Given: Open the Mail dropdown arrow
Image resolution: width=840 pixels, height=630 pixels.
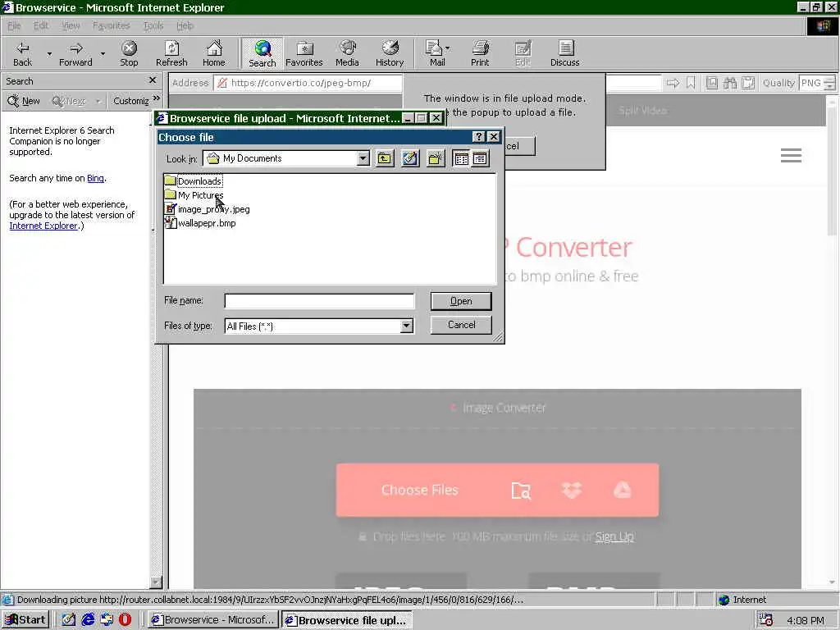Looking at the screenshot, I should (x=447, y=48).
